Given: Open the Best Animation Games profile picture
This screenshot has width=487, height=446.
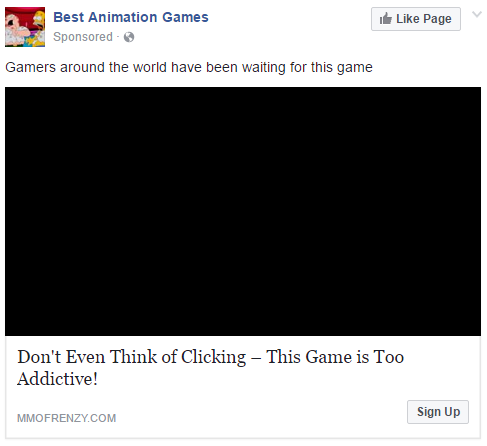Looking at the screenshot, I should 25,27.
